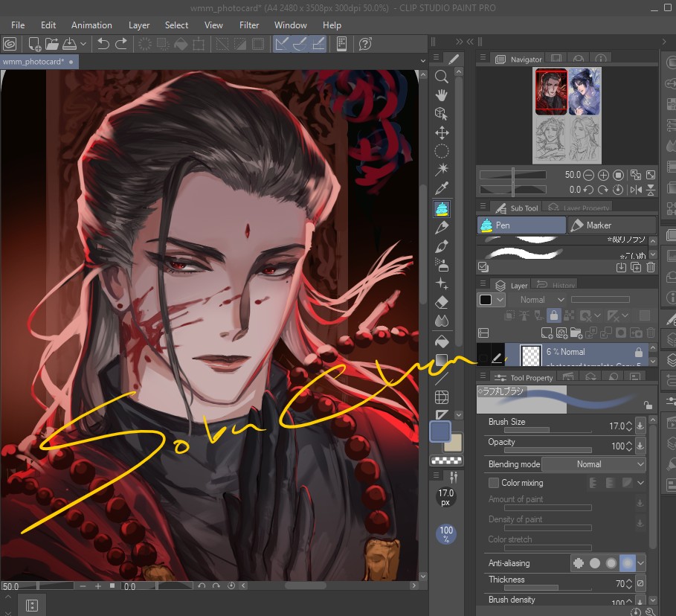
Task: Select the Airbrush spray tool
Action: (442, 264)
